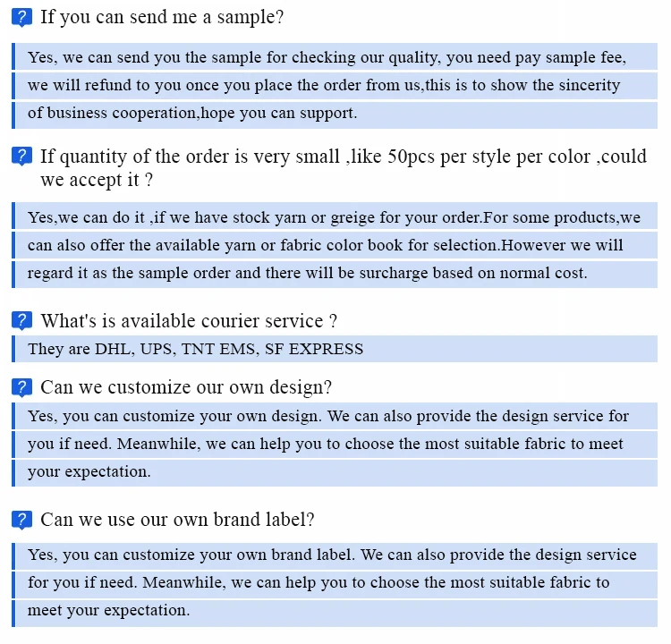Click the DHL, UPS, TNT EMS answer
The height and width of the screenshot is (644, 671).
click(196, 349)
